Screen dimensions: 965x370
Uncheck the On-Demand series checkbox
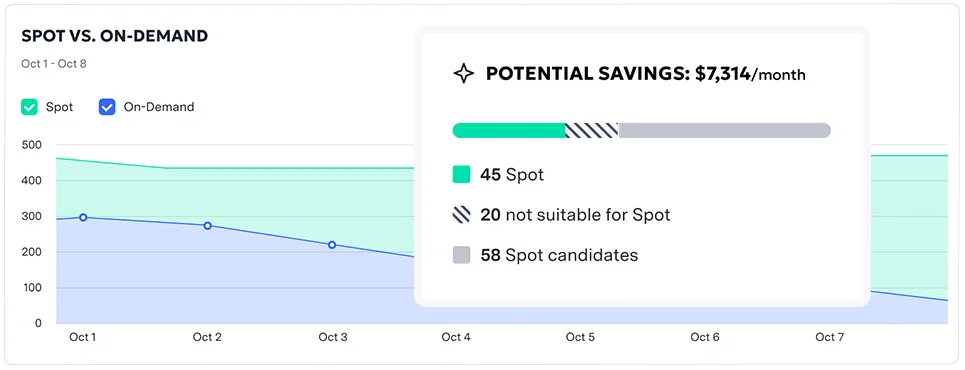point(107,107)
